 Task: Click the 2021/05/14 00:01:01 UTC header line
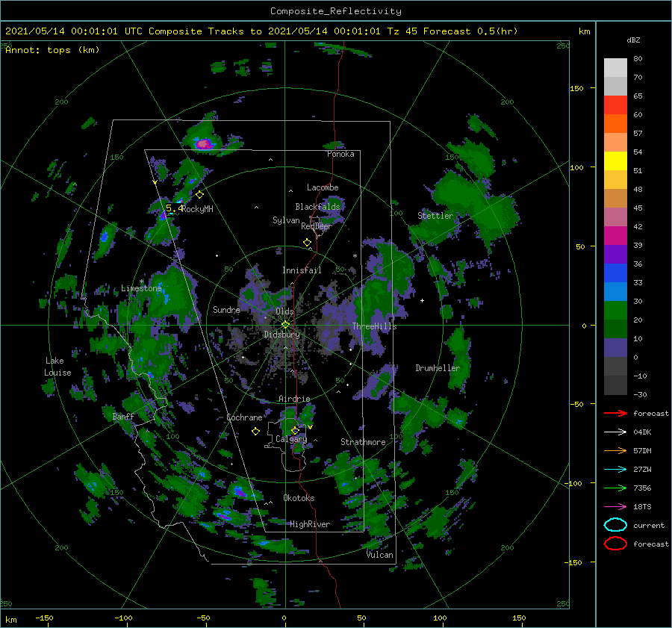261,31
